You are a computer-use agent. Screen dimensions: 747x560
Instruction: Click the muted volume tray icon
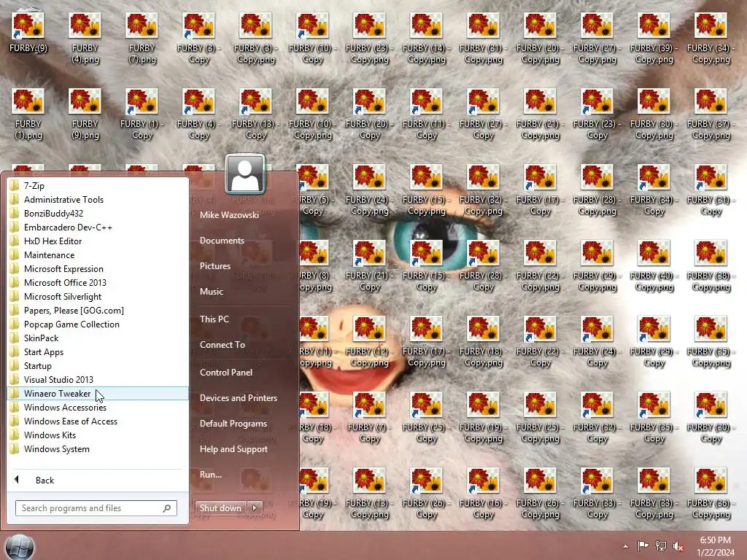(x=678, y=546)
